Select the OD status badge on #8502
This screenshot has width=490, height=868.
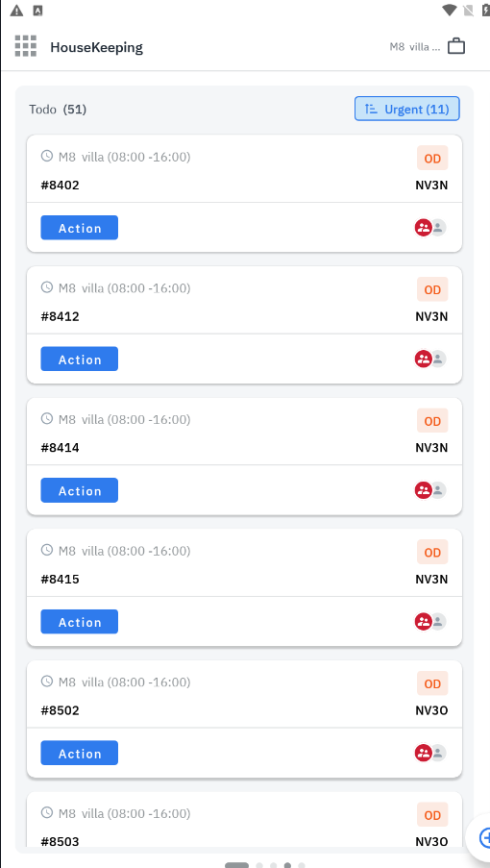(x=432, y=683)
